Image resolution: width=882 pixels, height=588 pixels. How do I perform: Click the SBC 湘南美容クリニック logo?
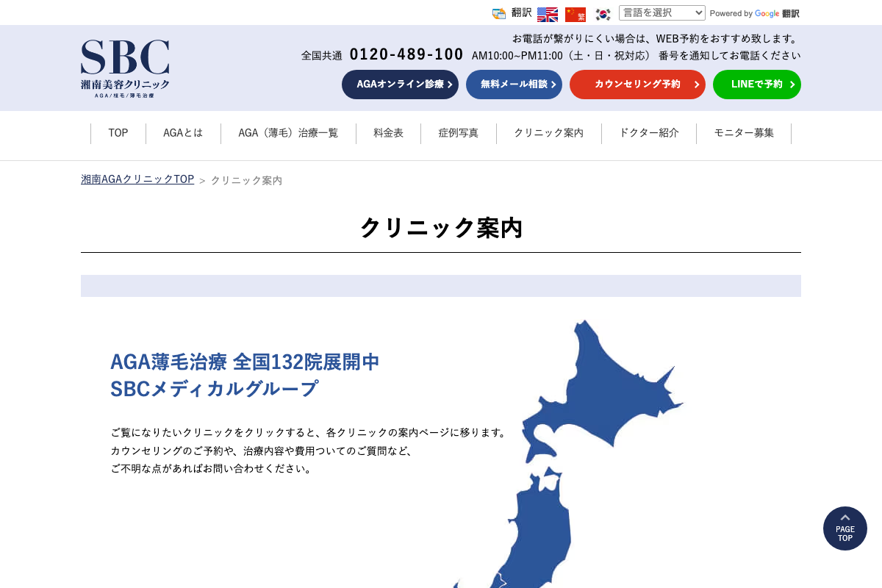[x=124, y=68]
